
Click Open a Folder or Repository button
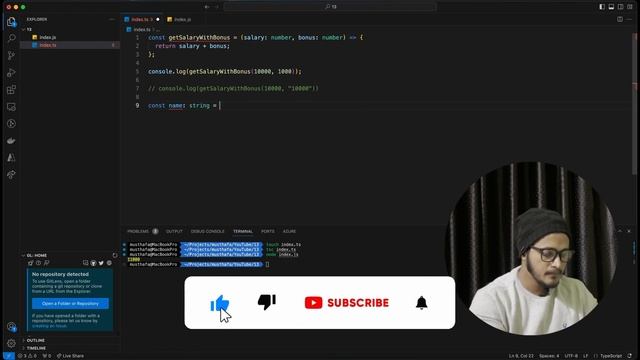[x=70, y=304]
